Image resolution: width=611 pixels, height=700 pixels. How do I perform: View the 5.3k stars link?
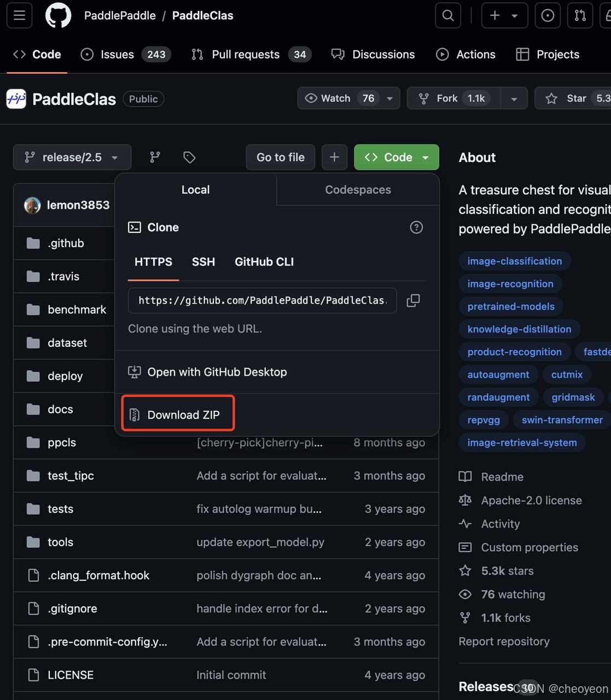point(496,571)
